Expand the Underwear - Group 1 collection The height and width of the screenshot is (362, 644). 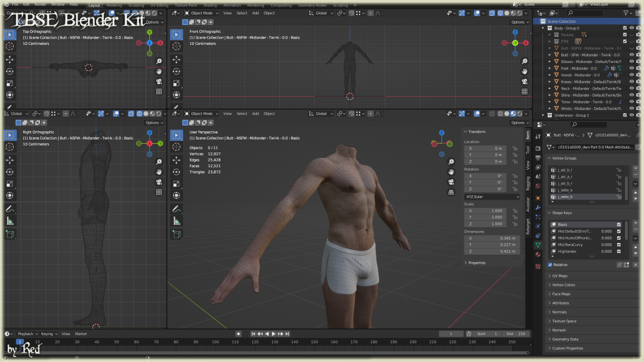[543, 115]
